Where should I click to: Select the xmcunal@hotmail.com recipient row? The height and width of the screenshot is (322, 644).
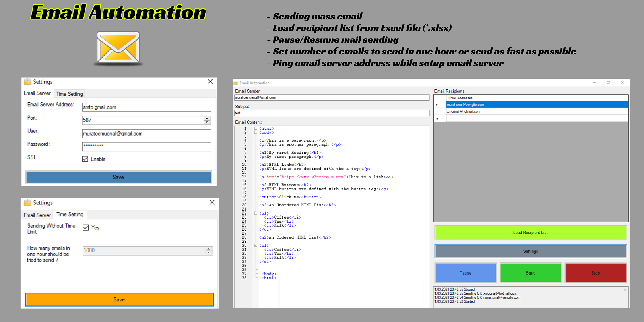coord(537,111)
